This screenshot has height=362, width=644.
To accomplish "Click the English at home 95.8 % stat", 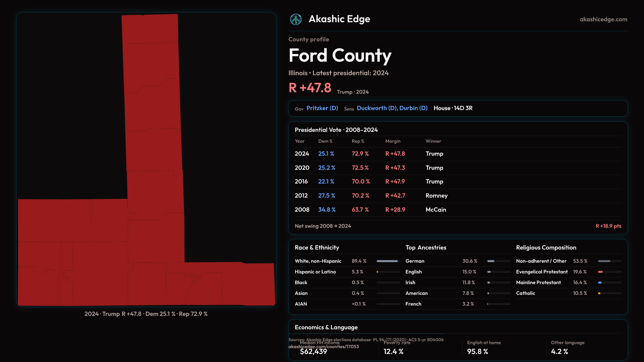I will point(477,351).
